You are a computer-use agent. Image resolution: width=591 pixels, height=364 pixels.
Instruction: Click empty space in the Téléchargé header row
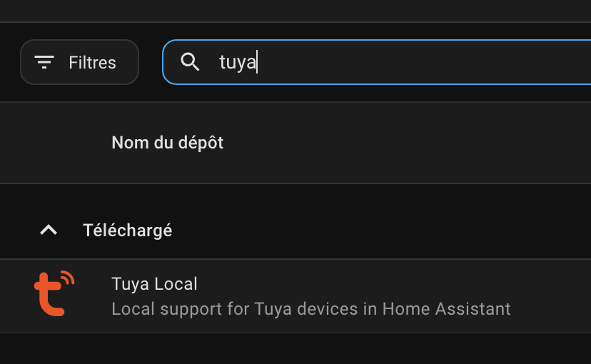(x=377, y=231)
